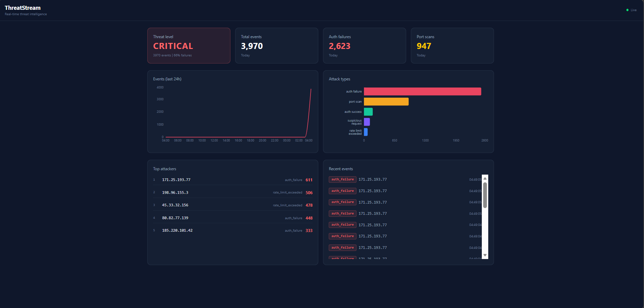Click the orange port scan bar
Screen dimensions: 644x308
386,101
